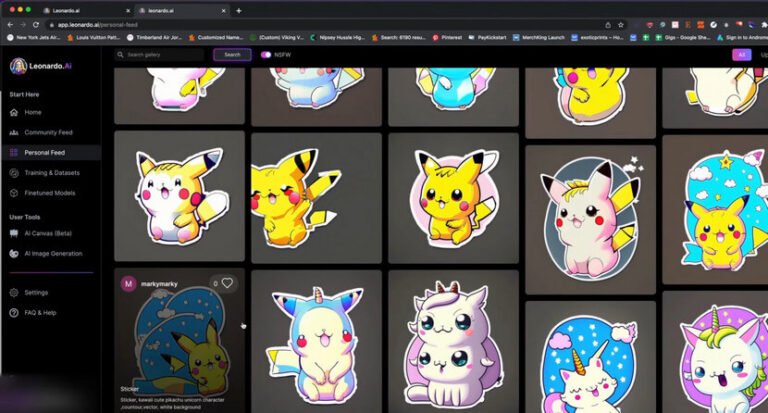Open the New York Jets bookmark
Image resolution: width=768 pixels, height=413 pixels.
pos(34,37)
